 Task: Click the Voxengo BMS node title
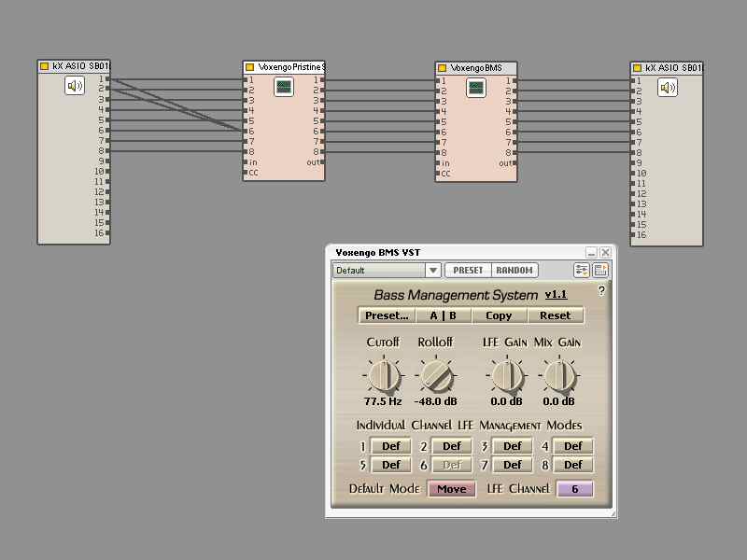(476, 68)
